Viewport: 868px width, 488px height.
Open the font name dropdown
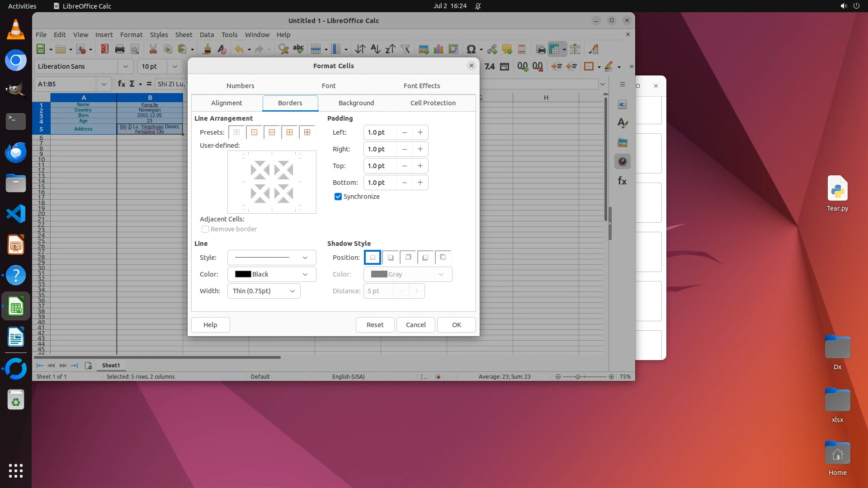coord(125,66)
